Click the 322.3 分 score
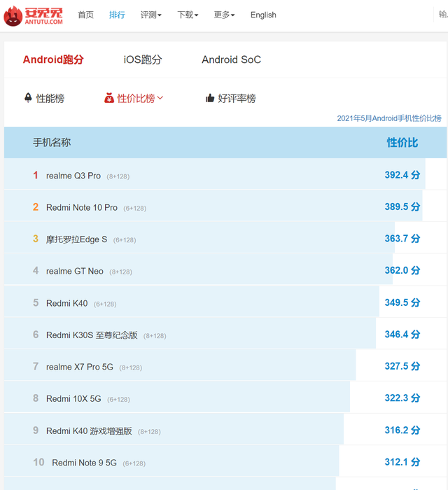Image resolution: width=448 pixels, height=490 pixels. 402,398
